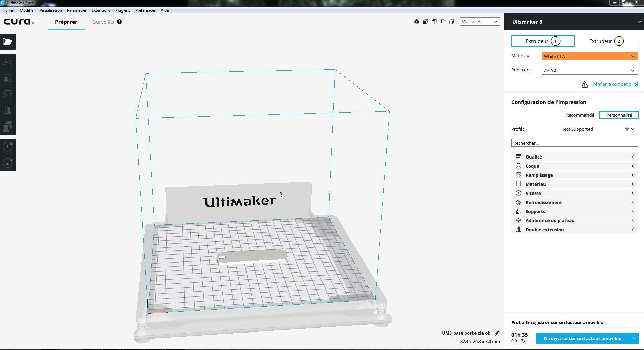The width and height of the screenshot is (644, 350).
Task: Click Enregistrer sur un lecteur amovible button
Action: click(582, 338)
